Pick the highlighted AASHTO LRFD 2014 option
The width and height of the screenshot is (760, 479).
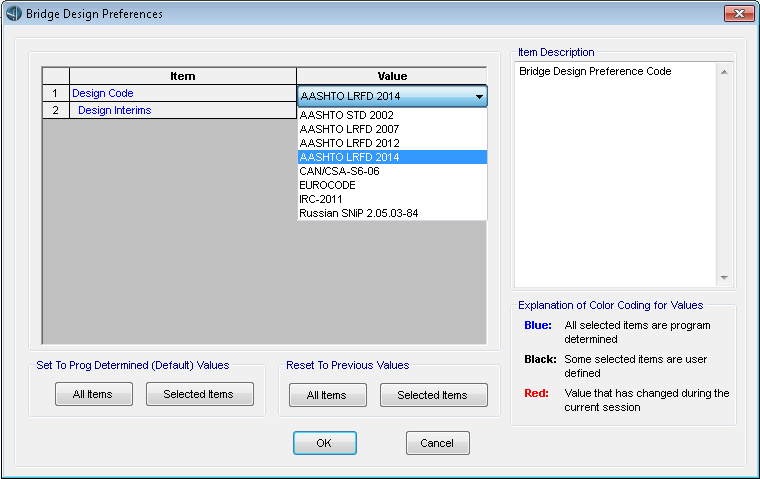coord(392,157)
